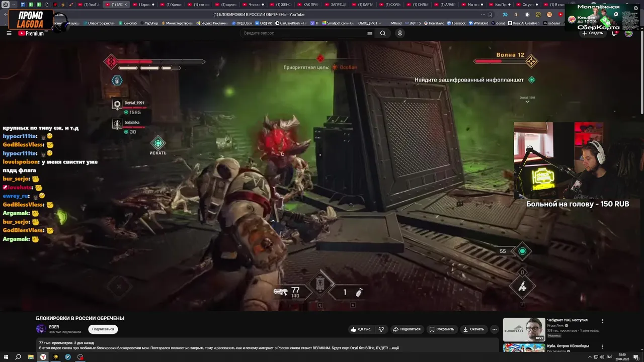Screen dimensions: 644x362
Task: Open the 'Кинопаб' bookmark
Action: [128, 23]
